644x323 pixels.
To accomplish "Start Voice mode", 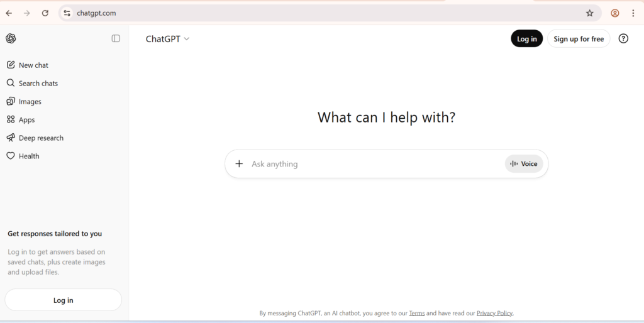I will tap(524, 164).
